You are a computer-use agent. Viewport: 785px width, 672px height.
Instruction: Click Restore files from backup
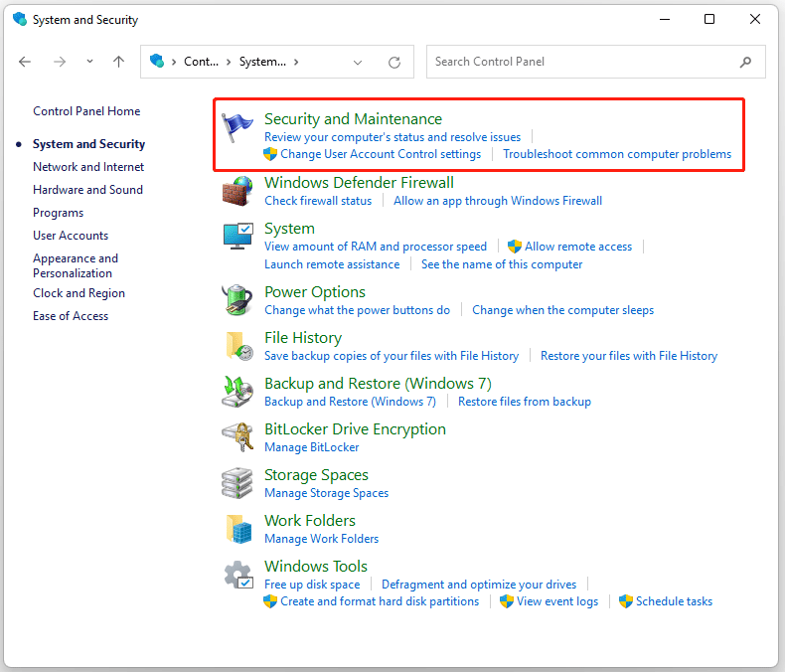pos(525,402)
